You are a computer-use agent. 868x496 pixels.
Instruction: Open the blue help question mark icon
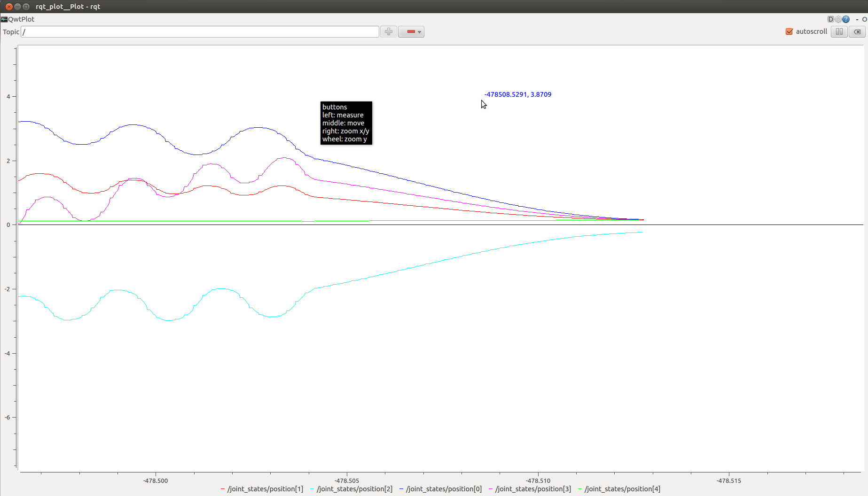coord(846,19)
